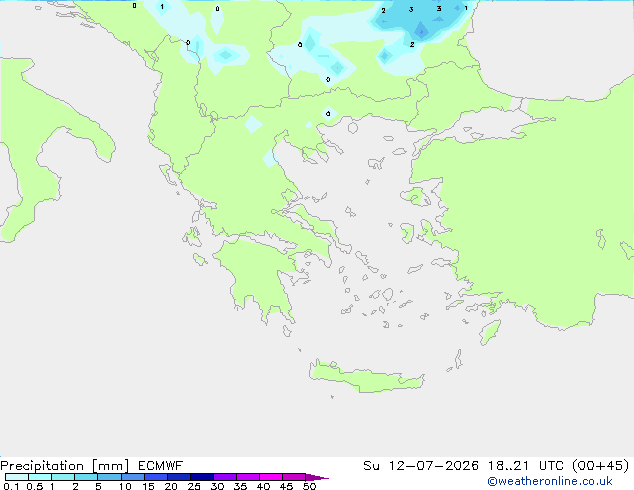Click the '(00+45)' forecast offset text
The width and height of the screenshot is (634, 490).
pos(600,466)
